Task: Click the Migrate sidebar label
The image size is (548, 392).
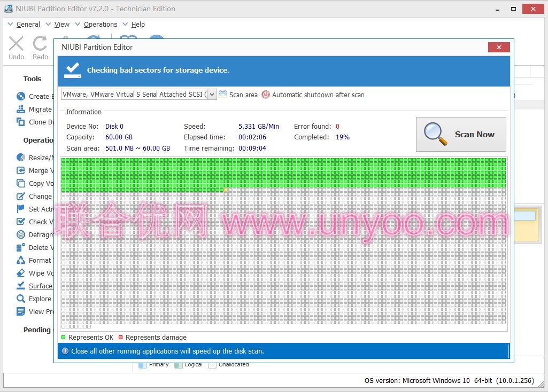Action: (x=40, y=109)
